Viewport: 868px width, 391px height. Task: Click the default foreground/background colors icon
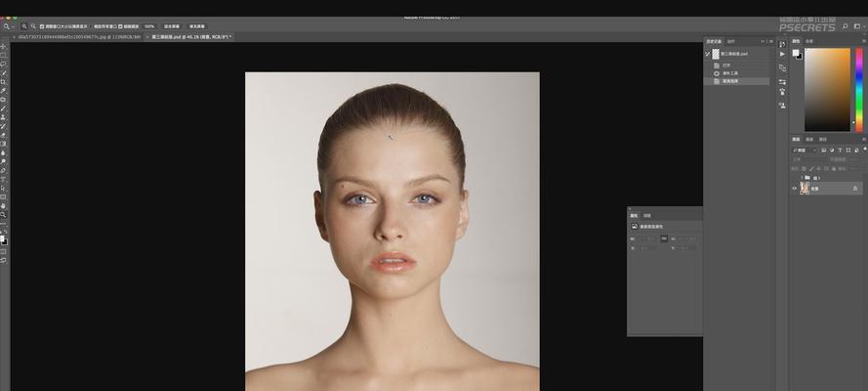2,231
